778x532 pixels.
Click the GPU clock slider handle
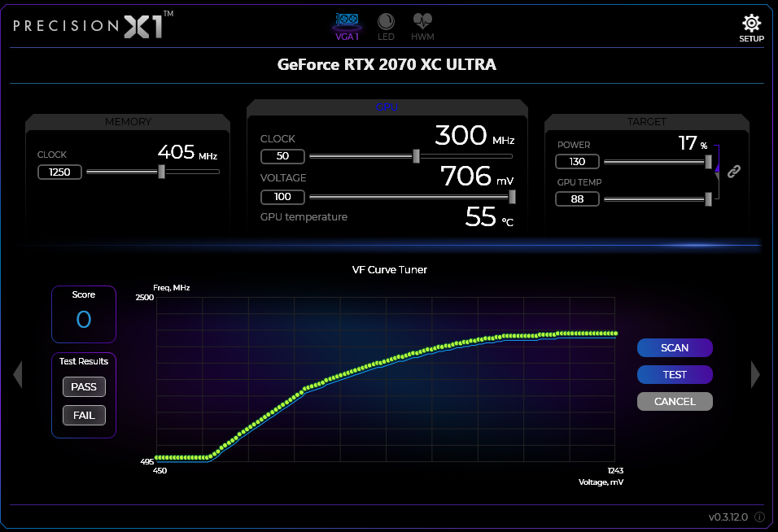[x=417, y=155]
